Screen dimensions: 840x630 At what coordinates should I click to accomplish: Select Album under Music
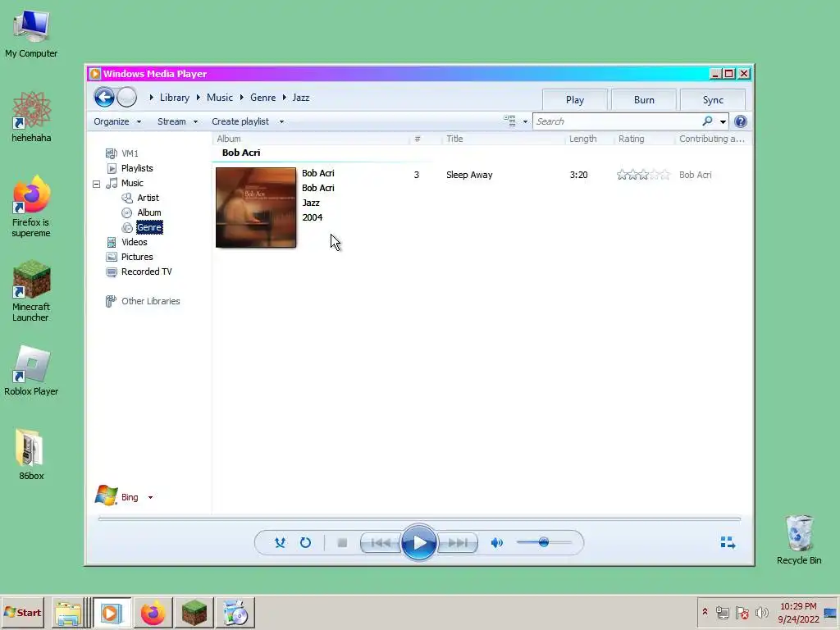coord(149,212)
